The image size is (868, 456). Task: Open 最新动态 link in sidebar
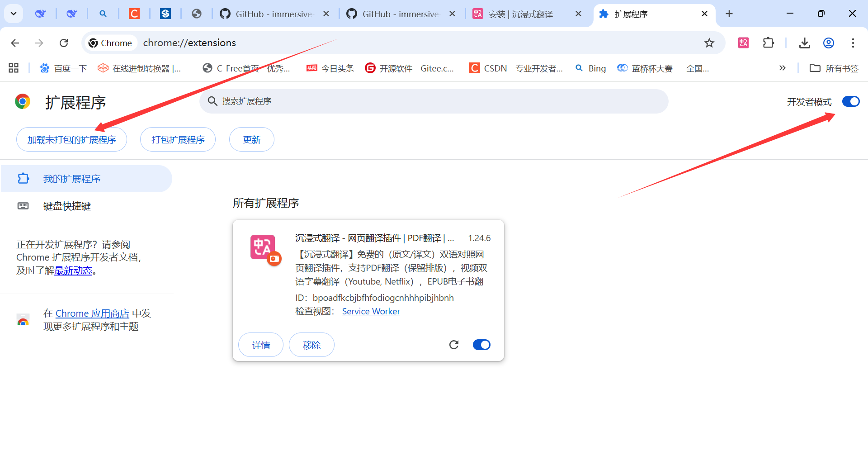click(73, 271)
